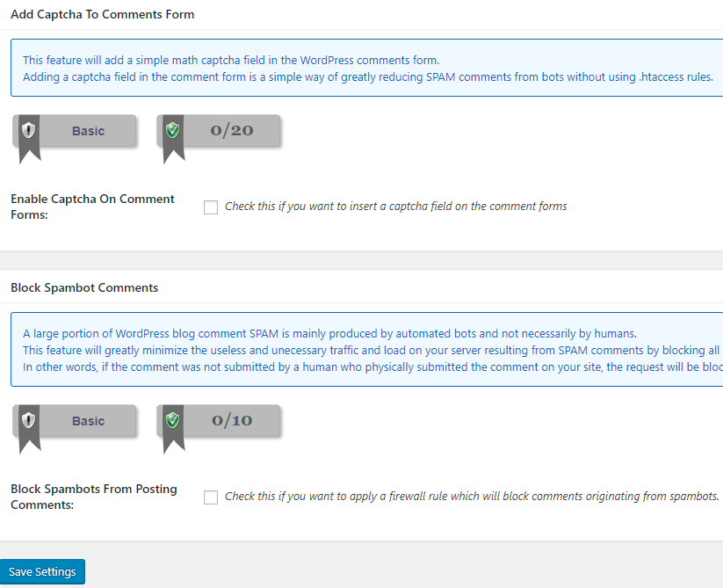Click the Basic badge label under spambot info
This screenshot has width=723, height=588.
88,421
